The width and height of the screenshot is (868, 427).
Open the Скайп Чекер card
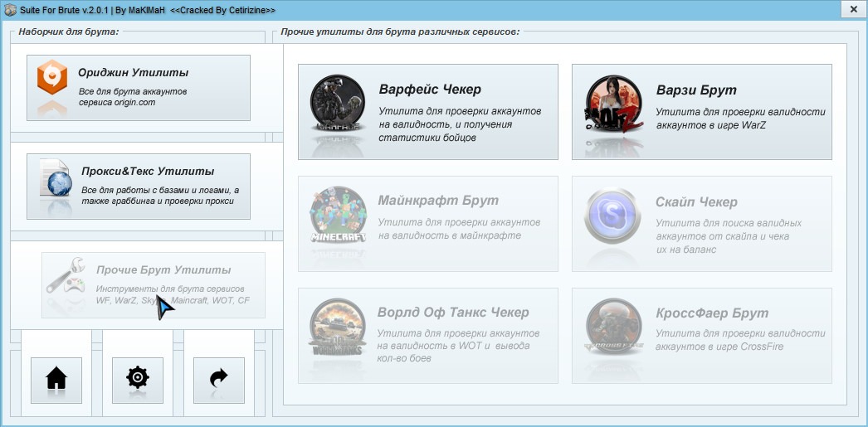(701, 224)
